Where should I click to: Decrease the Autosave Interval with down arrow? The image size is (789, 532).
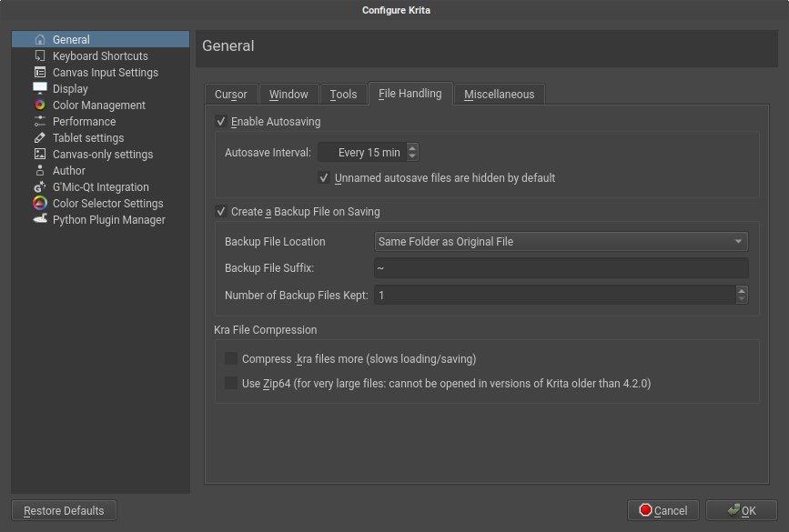412,156
